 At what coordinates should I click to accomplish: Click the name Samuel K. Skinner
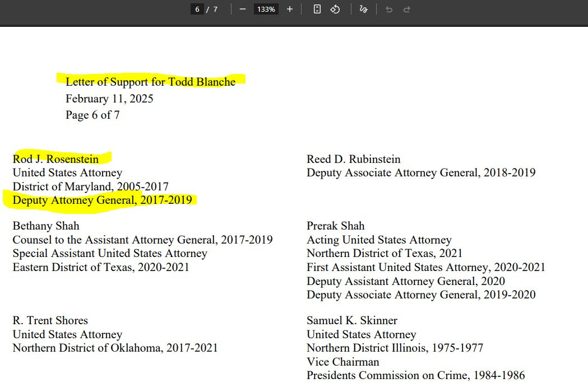352,320
